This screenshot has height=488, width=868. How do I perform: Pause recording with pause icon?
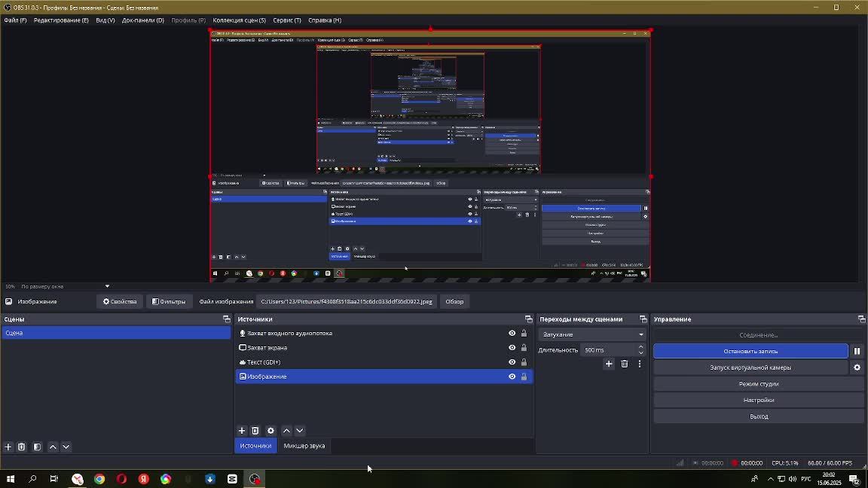point(857,352)
